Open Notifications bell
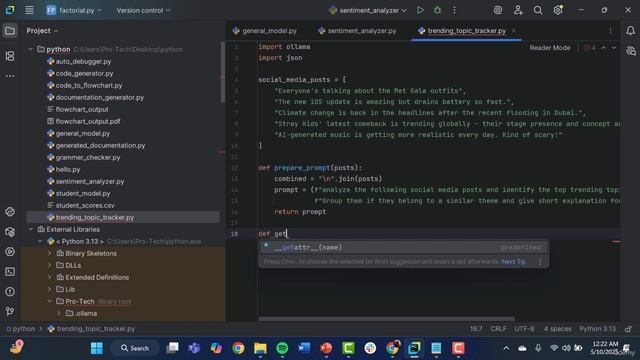 (x=630, y=31)
